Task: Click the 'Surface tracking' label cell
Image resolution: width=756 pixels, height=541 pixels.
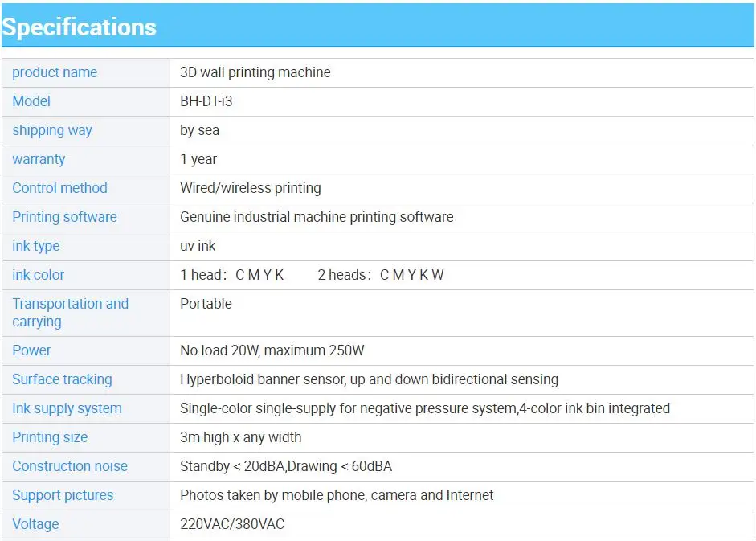Action: 62,379
